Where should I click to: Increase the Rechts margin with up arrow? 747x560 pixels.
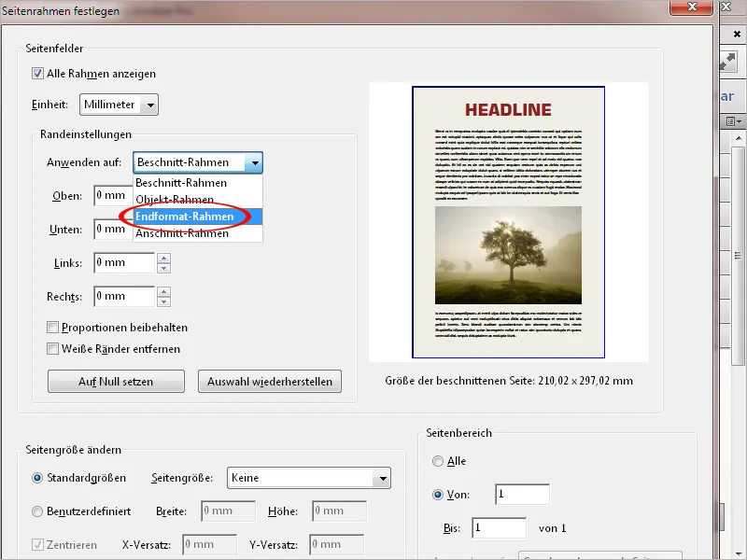164,292
